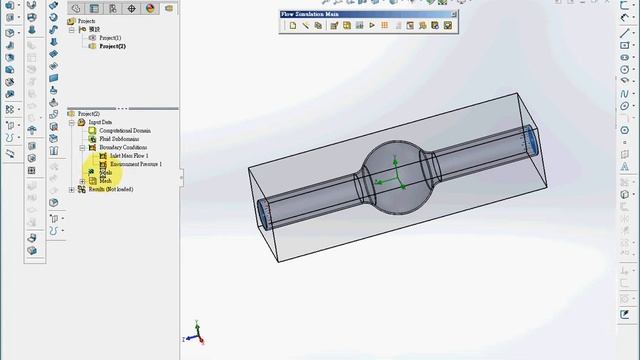Select the Fluid Subdomains item
Image resolution: width=640 pixels, height=360 pixels.
119,139
